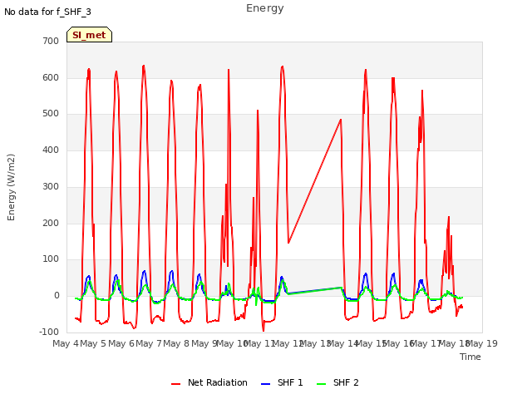Click the May 8 x-axis tick label
Screen dimensions: 532x399
pyautogui.click(x=176, y=343)
